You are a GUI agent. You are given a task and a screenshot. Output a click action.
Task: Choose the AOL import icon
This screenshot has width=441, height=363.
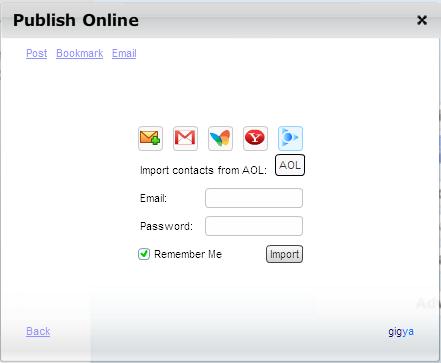290,138
